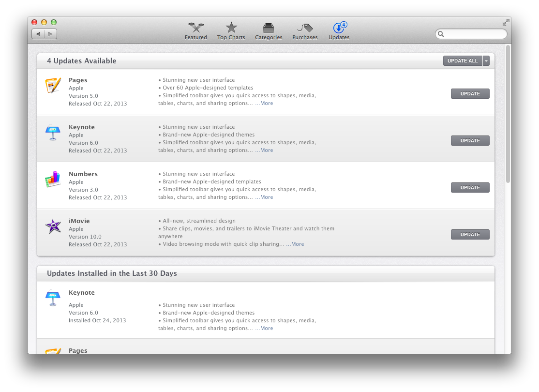Click Keynote icon in installed updates list
The height and width of the screenshot is (392, 539).
tap(53, 298)
